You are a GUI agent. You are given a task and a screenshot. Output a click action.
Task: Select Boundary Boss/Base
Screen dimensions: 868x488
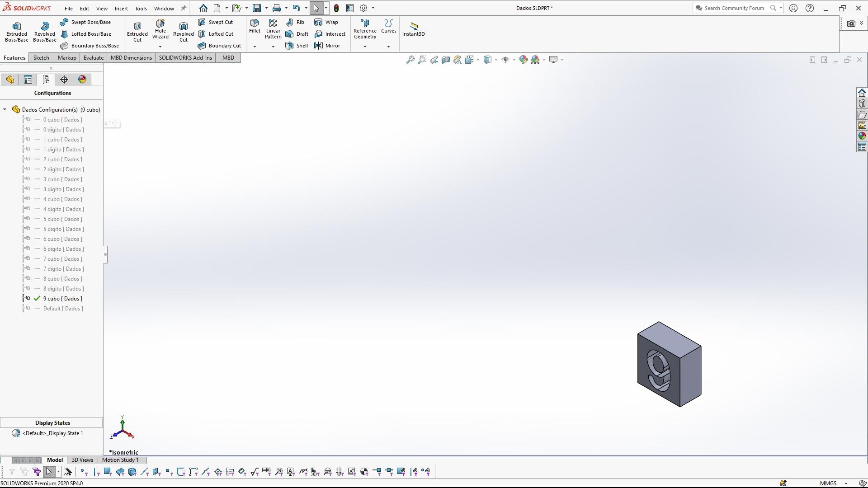pos(90,46)
